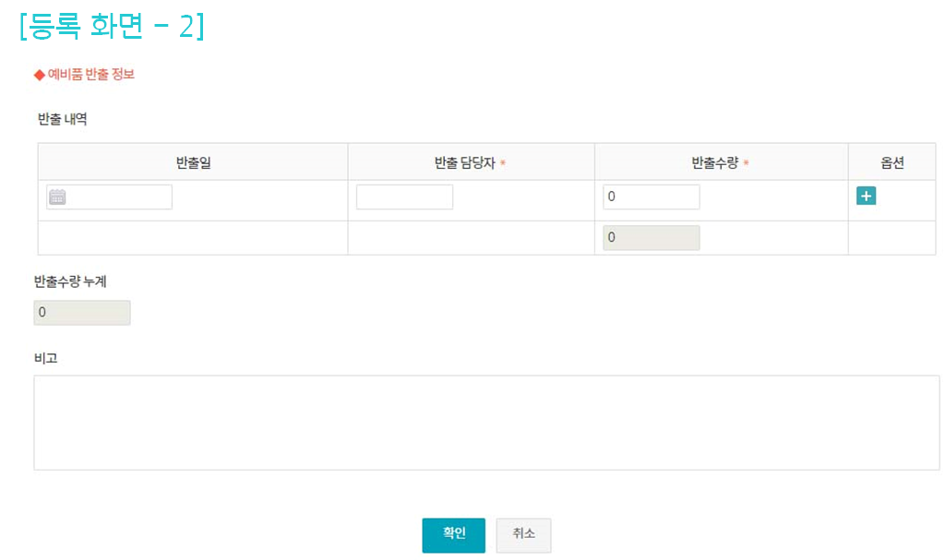Add a row with the plus icon

pyautogui.click(x=866, y=196)
